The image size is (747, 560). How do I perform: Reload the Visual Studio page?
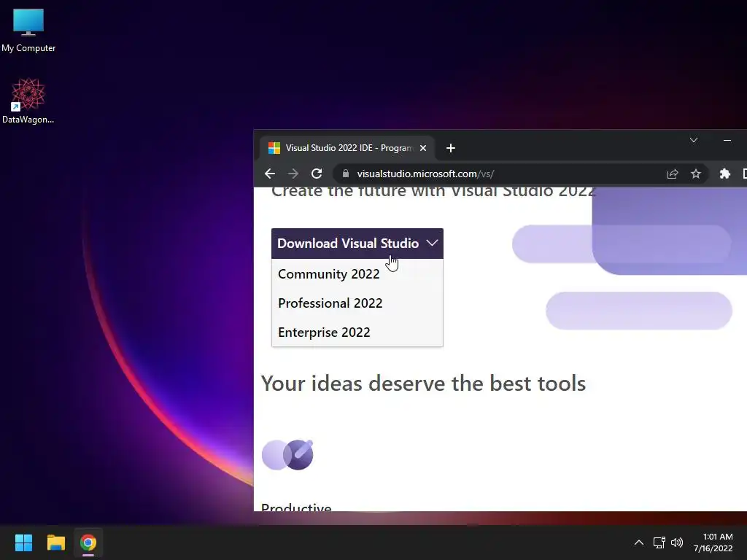click(x=317, y=174)
